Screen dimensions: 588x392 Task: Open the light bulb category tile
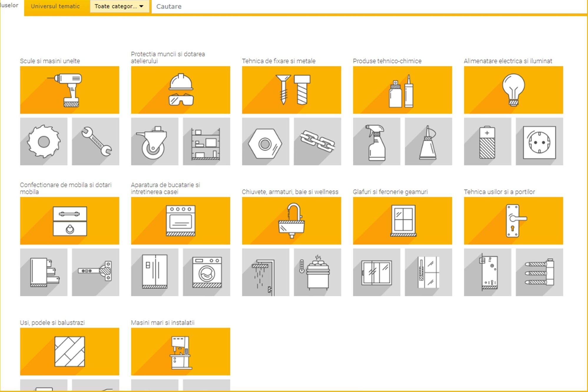[513, 90]
